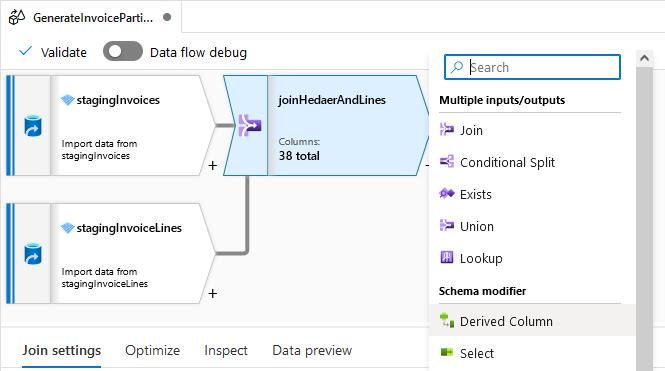Click the Select transformation icon
This screenshot has height=371, width=665.
click(x=447, y=352)
